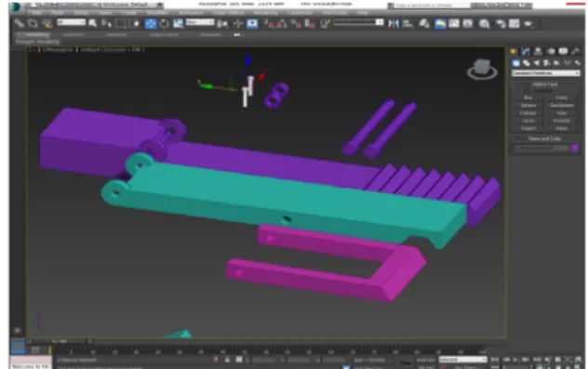Toggle the Auto Key button
The height and width of the screenshot is (369, 588).
click(426, 360)
